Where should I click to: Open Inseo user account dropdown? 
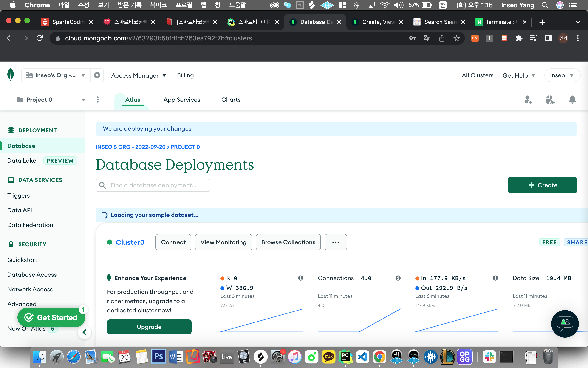click(562, 75)
